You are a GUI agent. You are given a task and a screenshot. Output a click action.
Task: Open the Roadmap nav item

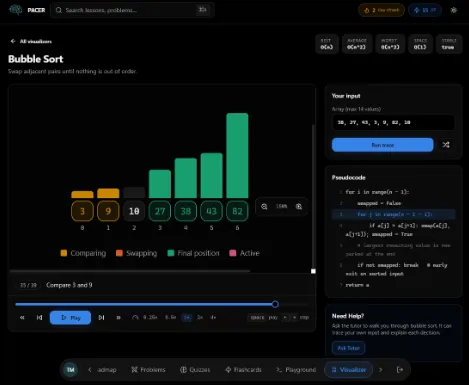pyautogui.click(x=107, y=370)
